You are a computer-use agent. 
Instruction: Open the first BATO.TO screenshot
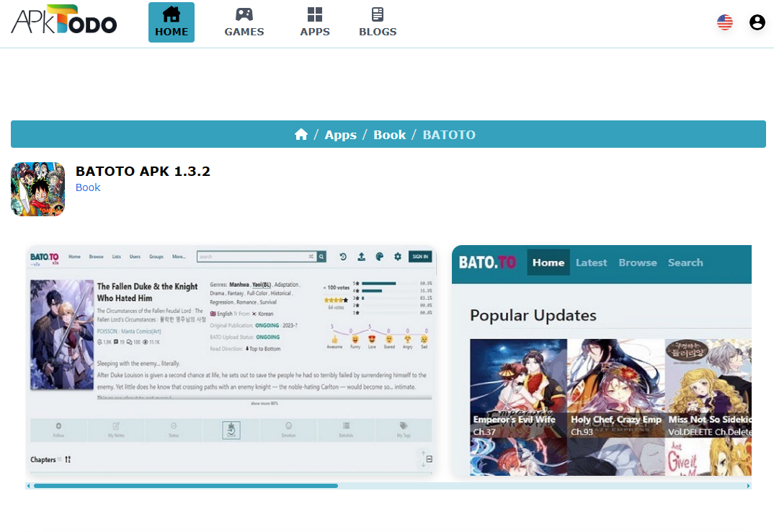pyautogui.click(x=231, y=360)
